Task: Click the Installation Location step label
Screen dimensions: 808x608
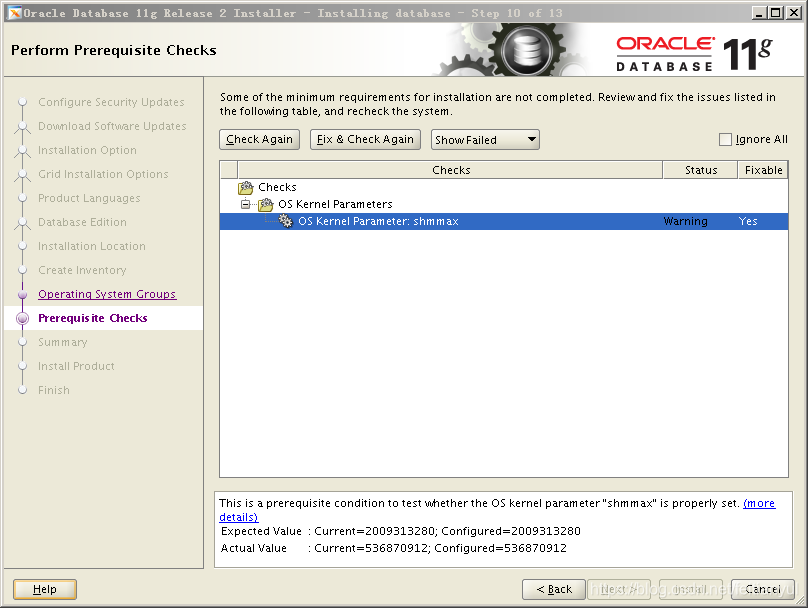Action: [92, 246]
